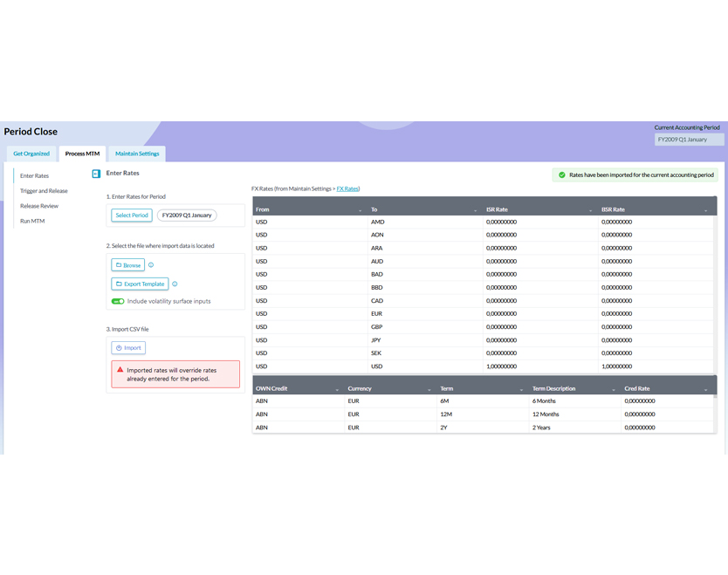
Task: Click the info icon next to Browse
Action: tap(151, 265)
